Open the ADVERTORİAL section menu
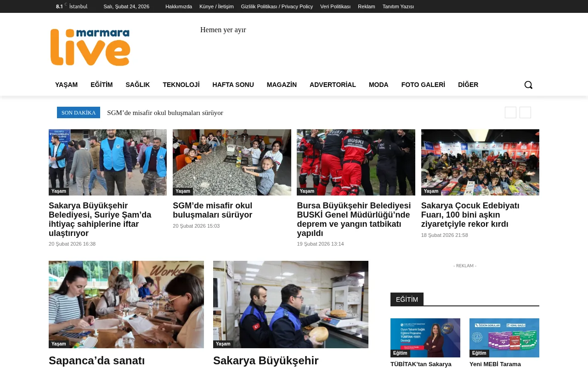This screenshot has height=368, width=588. (333, 85)
